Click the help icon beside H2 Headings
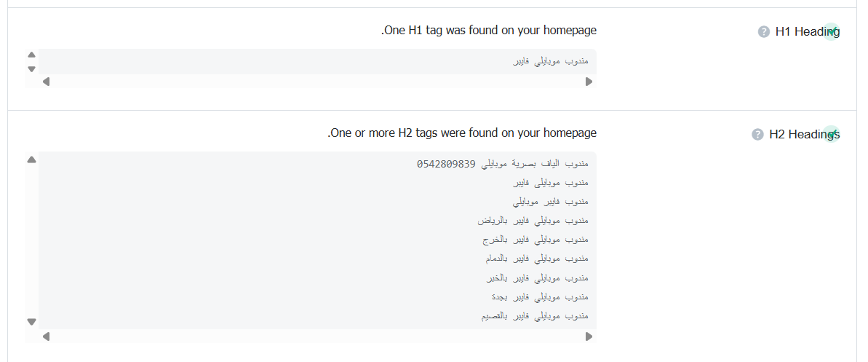Image resolution: width=868 pixels, height=362 pixels. 757,134
